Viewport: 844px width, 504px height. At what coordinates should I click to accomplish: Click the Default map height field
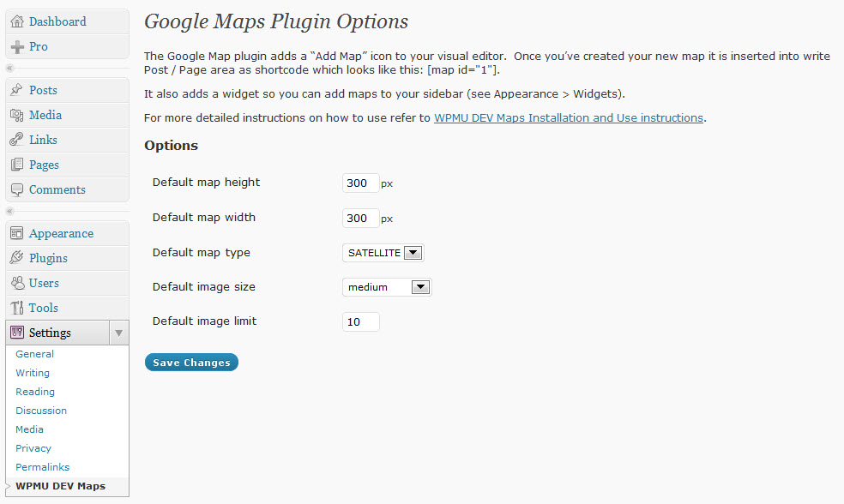tap(360, 183)
